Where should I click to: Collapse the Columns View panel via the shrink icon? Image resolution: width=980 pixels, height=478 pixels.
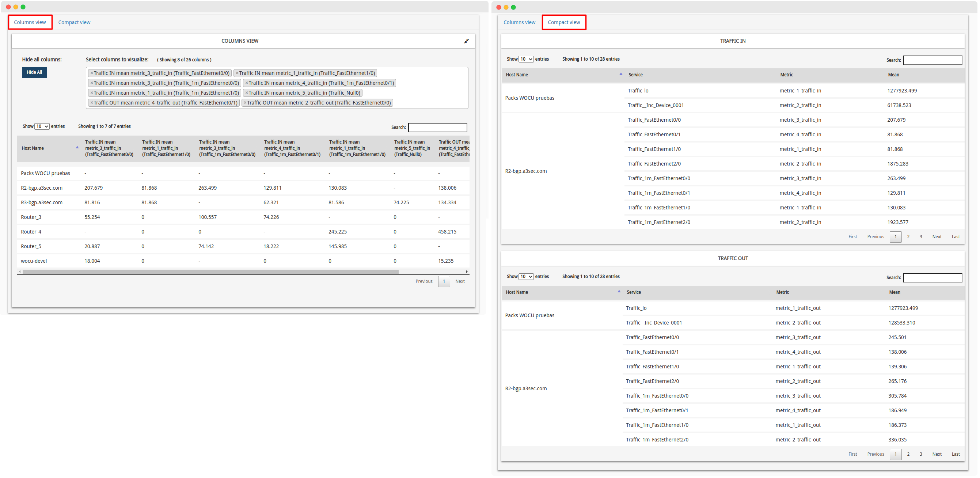pyautogui.click(x=466, y=41)
